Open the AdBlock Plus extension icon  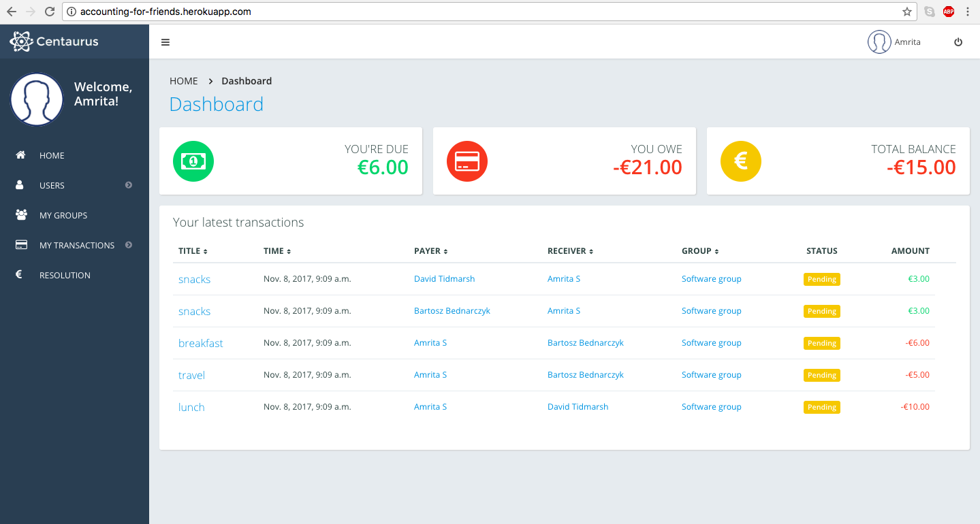click(949, 12)
